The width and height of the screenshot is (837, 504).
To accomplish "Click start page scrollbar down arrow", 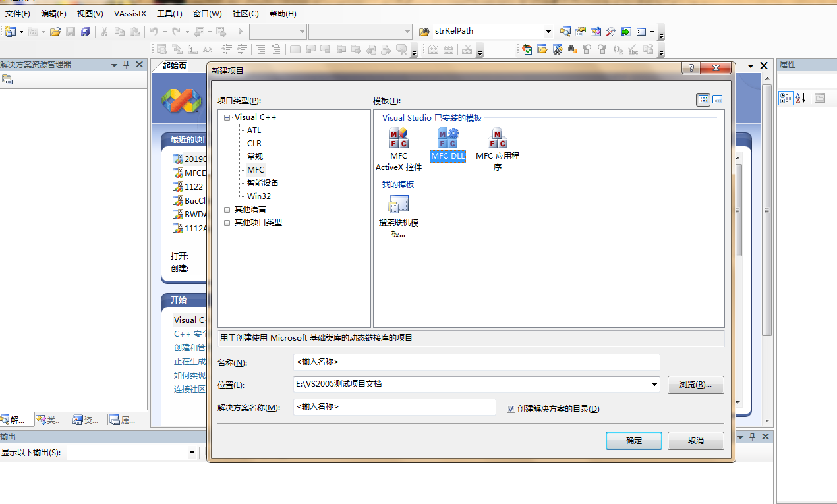I will [x=766, y=420].
